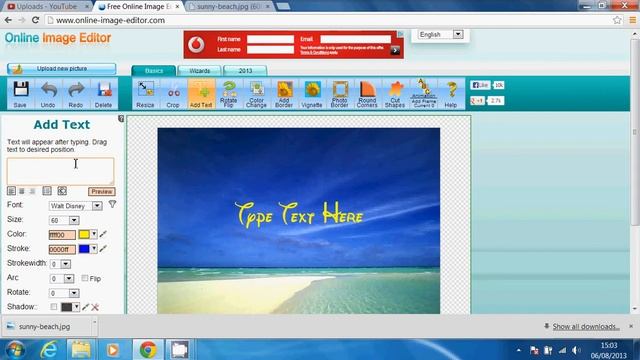Open the Strokewidth dropdown
The width and height of the screenshot is (640, 360).
point(60,264)
